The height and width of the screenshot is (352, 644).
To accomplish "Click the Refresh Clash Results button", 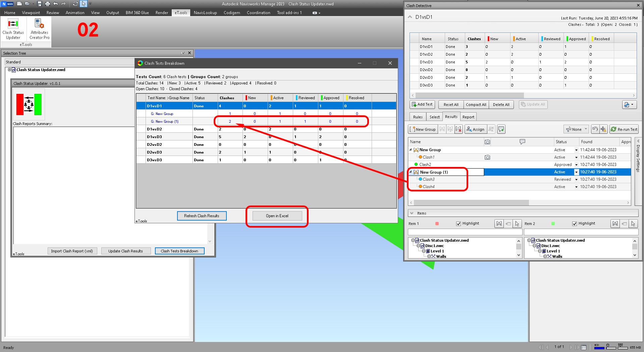I will click(202, 216).
